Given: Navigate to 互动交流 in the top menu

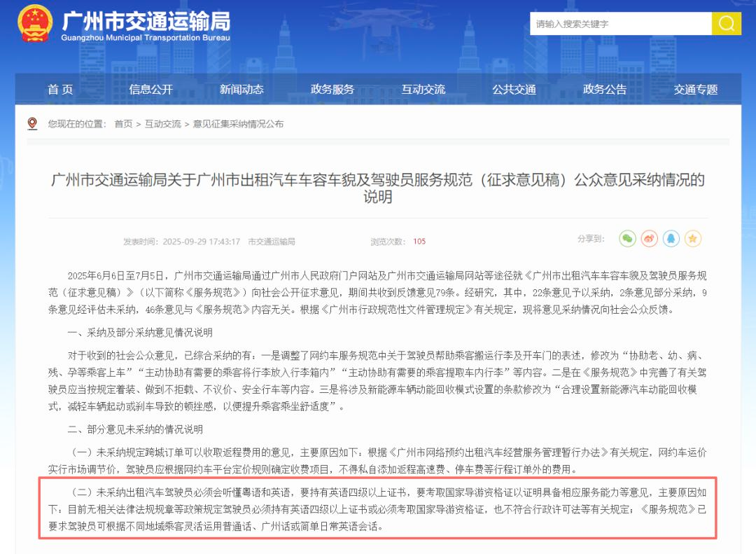Looking at the screenshot, I should point(423,90).
